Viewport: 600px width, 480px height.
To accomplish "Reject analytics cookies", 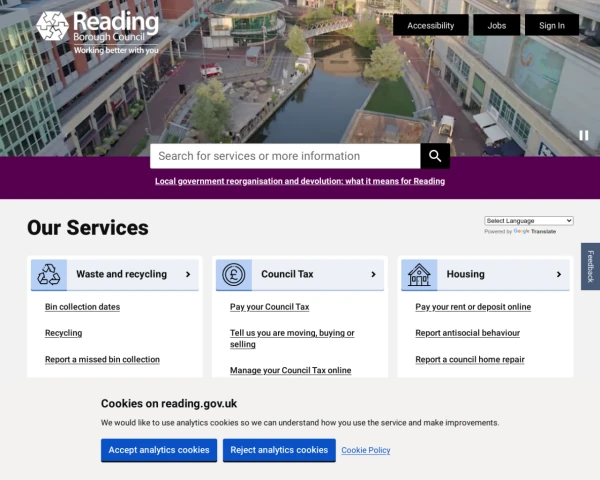I will pos(279,450).
